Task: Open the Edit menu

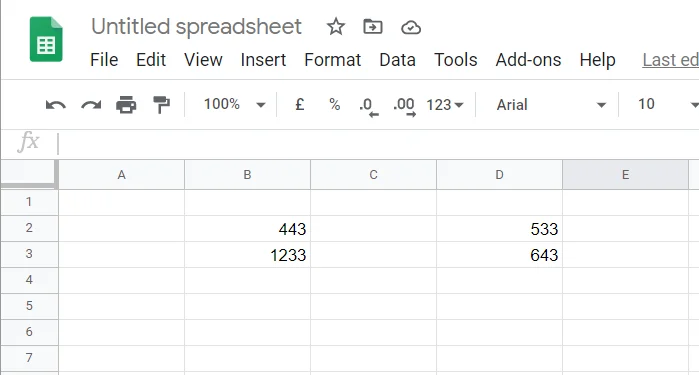Action: coord(151,60)
